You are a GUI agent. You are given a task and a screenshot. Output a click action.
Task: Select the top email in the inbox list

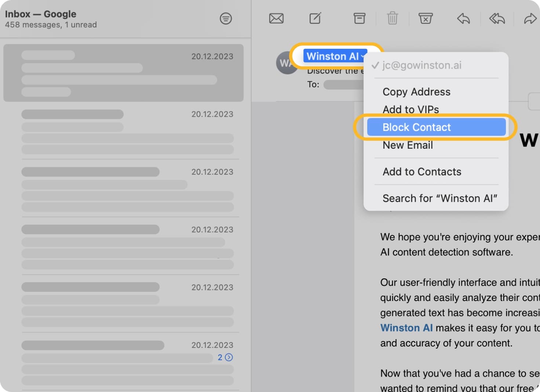[x=123, y=73]
